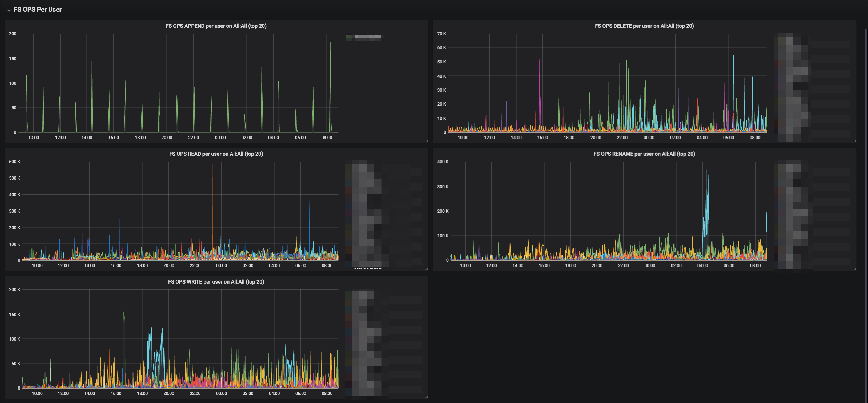Click WRITE panel resize handle corner
The image size is (868, 403).
(426, 397)
